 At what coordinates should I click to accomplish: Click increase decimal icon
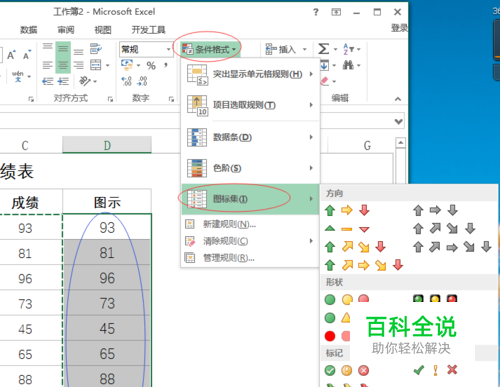pyautogui.click(x=126, y=81)
